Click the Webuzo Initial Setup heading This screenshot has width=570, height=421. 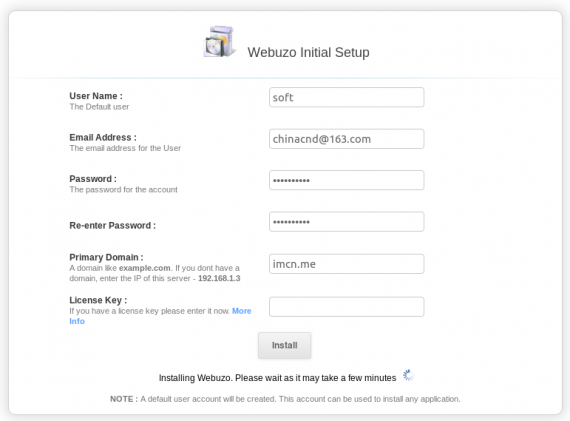(x=309, y=52)
